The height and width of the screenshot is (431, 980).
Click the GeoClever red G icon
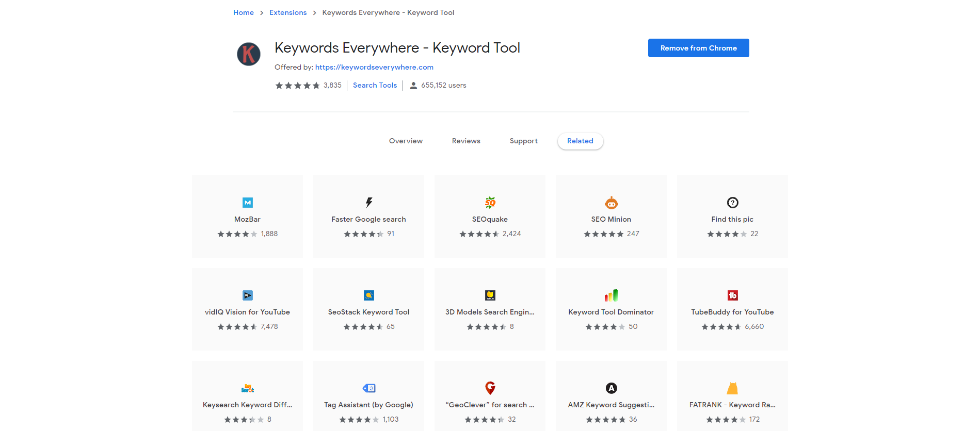pyautogui.click(x=490, y=388)
